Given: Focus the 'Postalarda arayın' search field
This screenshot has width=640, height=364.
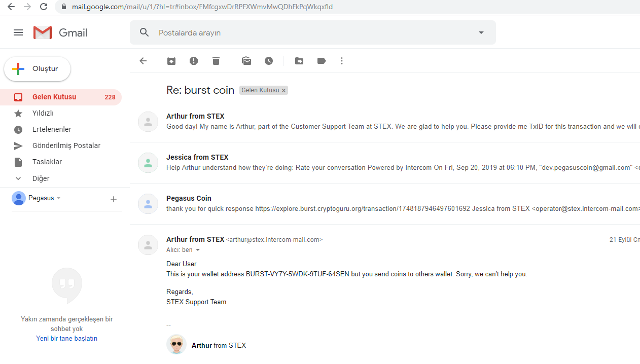Looking at the screenshot, I should tap(313, 32).
